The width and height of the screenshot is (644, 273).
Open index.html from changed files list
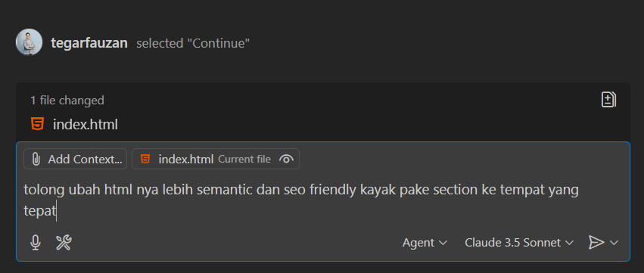click(86, 124)
